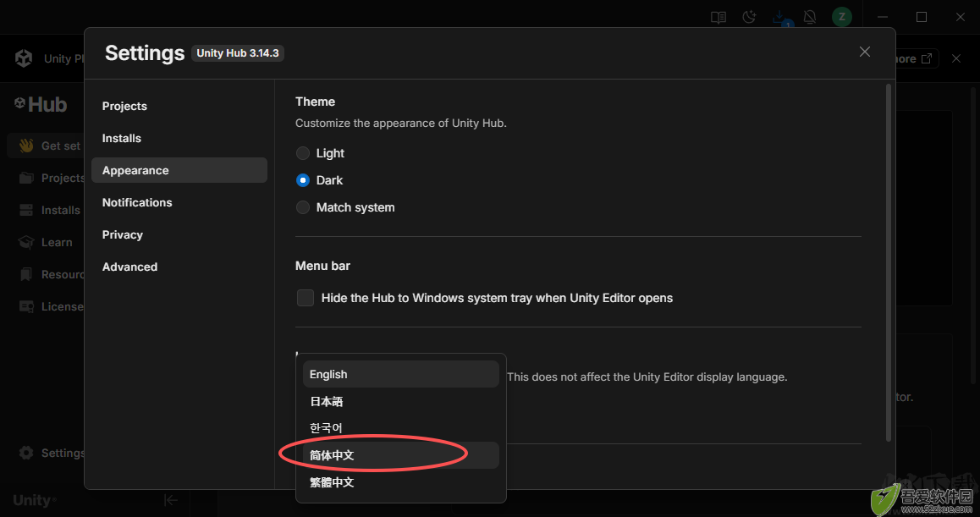Open the Notifications settings tab
This screenshot has height=517, width=980.
179,202
